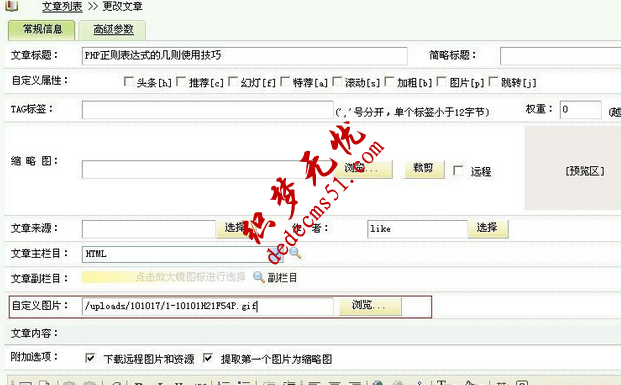The image size is (621, 385).
Task: Toggle the 滚动[s] attribute checkbox
Action: point(337,82)
